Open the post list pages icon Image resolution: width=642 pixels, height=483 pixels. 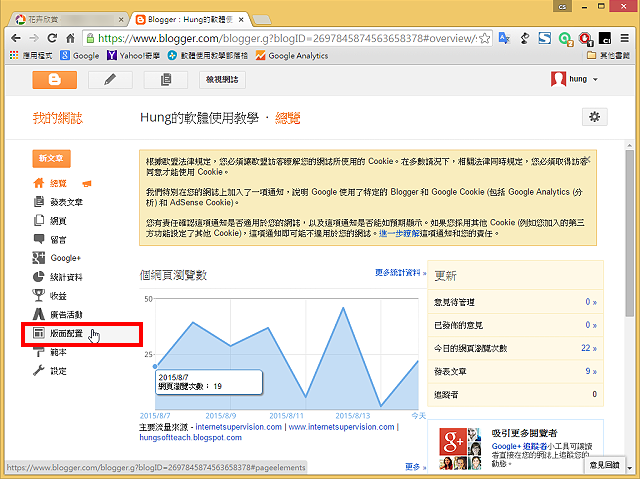pyautogui.click(x=166, y=80)
